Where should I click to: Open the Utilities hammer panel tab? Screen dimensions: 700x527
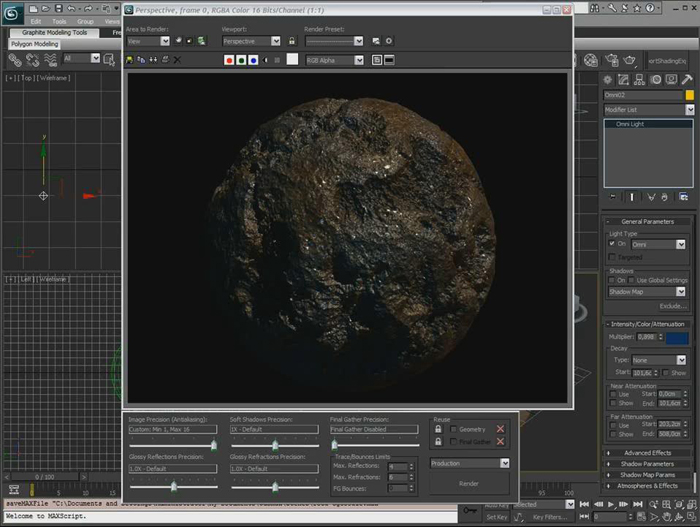[687, 80]
